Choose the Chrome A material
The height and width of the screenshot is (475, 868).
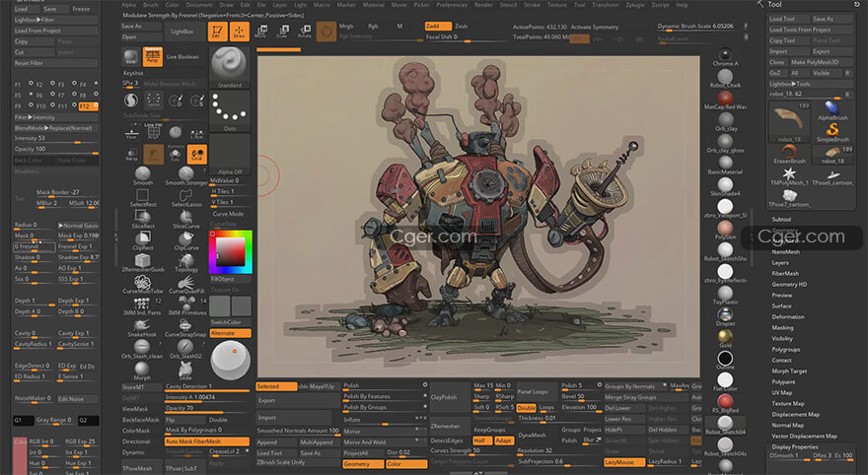point(725,57)
